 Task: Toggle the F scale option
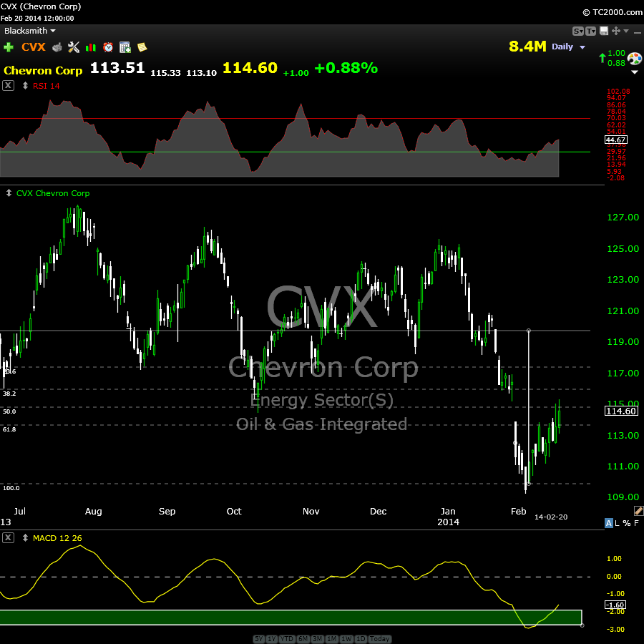point(636,523)
